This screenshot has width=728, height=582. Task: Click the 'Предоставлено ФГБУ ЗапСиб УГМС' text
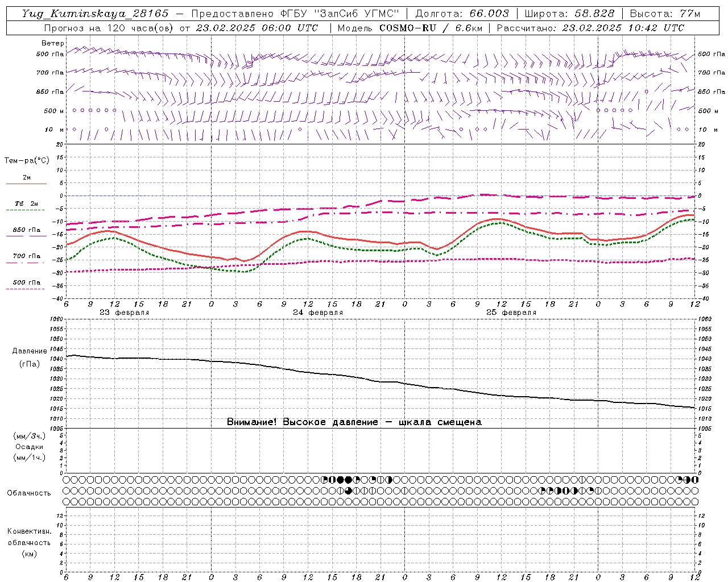pos(295,14)
